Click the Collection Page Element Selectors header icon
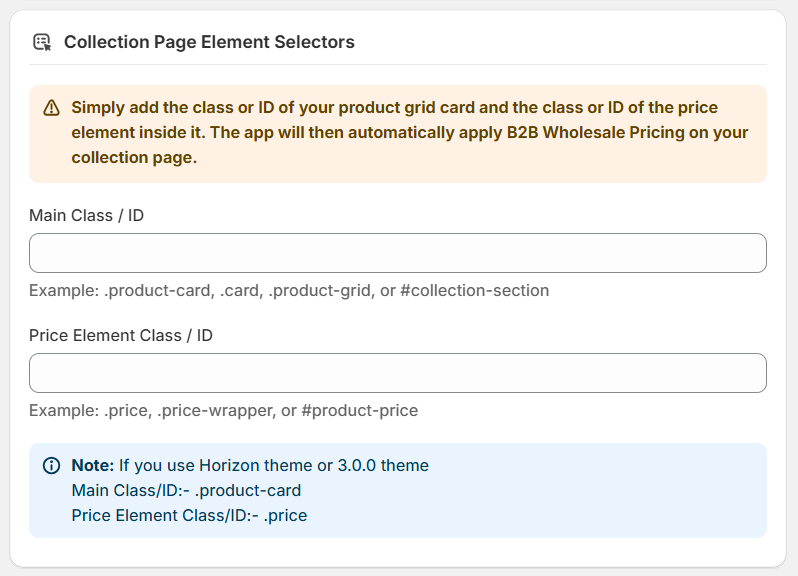The height and width of the screenshot is (576, 798). coord(42,42)
